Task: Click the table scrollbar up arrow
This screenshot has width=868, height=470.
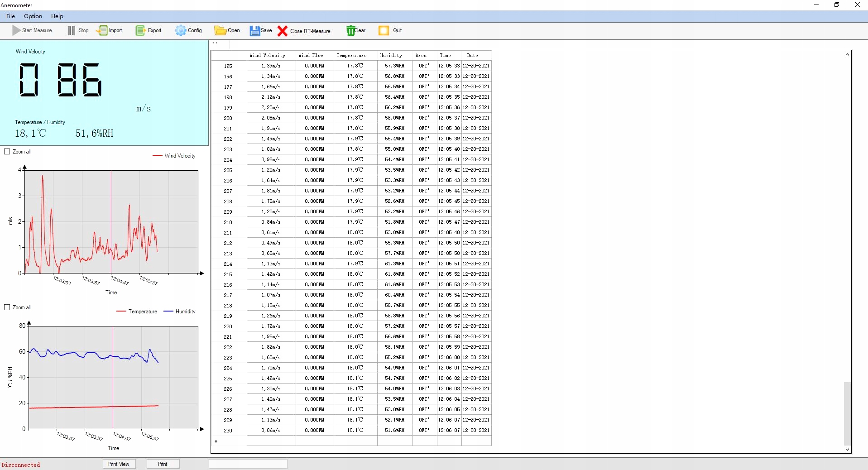Action: coord(847,55)
